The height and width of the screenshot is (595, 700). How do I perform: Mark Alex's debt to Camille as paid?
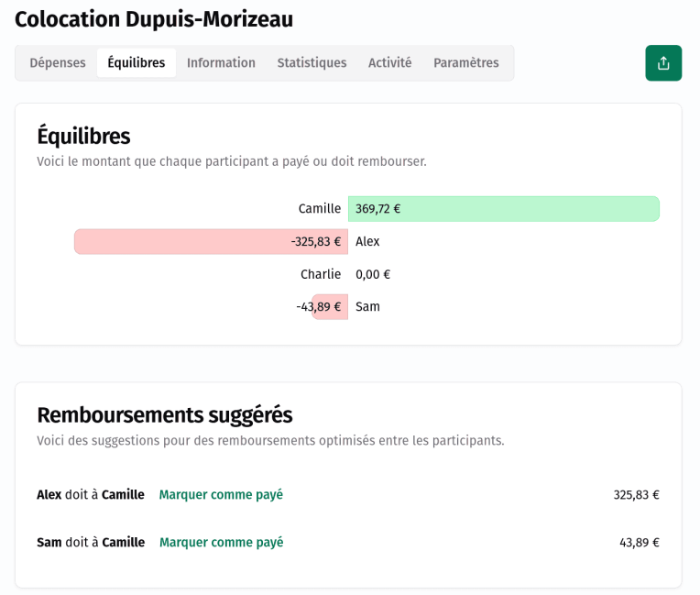(221, 495)
